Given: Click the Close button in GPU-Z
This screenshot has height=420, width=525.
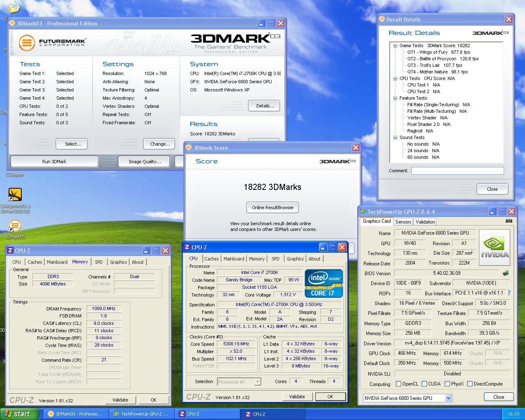Looking at the screenshot, I should point(499,397).
